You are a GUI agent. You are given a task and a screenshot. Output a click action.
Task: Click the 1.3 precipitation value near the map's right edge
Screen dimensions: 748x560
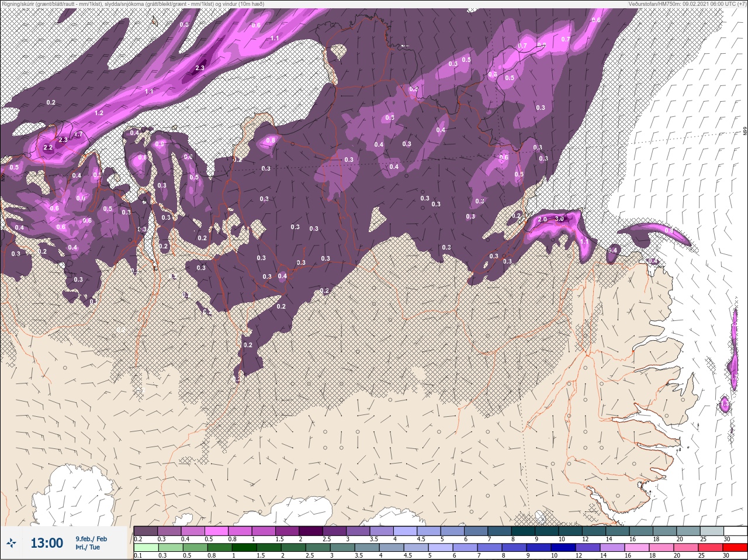(725, 405)
